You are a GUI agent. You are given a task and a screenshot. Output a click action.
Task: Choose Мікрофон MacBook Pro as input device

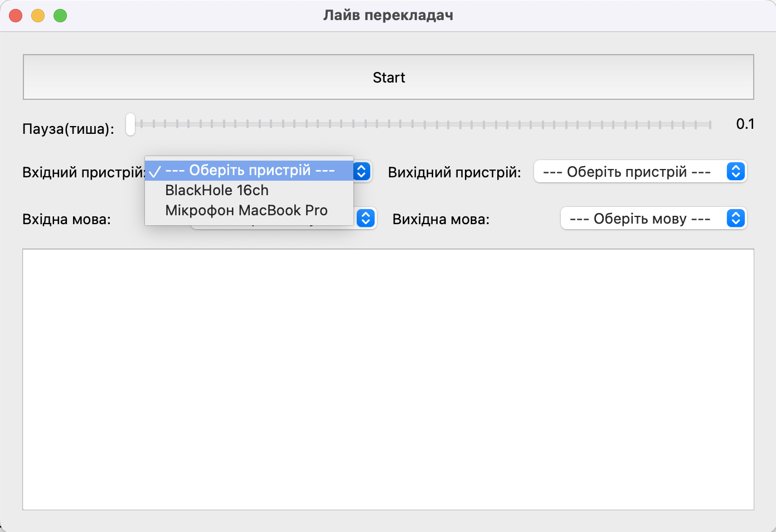[x=246, y=210]
